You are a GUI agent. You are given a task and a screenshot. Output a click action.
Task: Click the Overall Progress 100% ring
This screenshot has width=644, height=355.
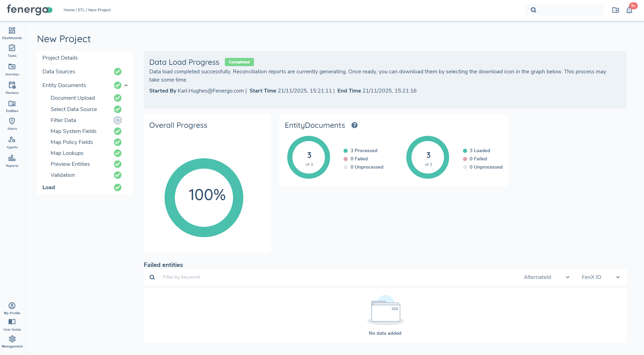207,197
